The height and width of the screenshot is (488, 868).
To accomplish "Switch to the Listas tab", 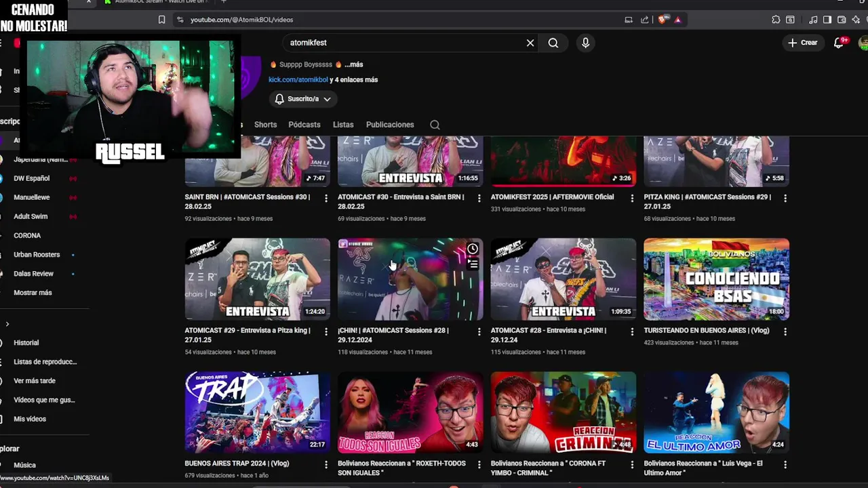I will [x=343, y=125].
